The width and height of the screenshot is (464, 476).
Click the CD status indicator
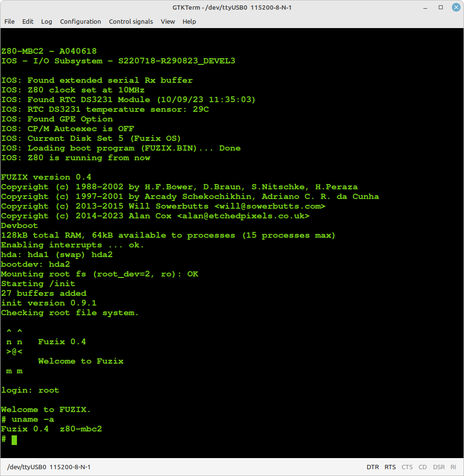[x=422, y=467]
